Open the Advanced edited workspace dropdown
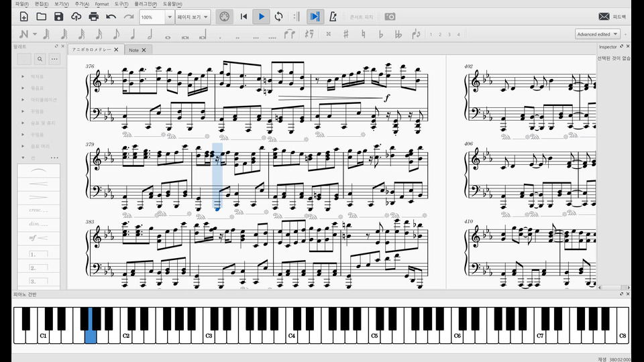644x362 pixels. coord(597,34)
